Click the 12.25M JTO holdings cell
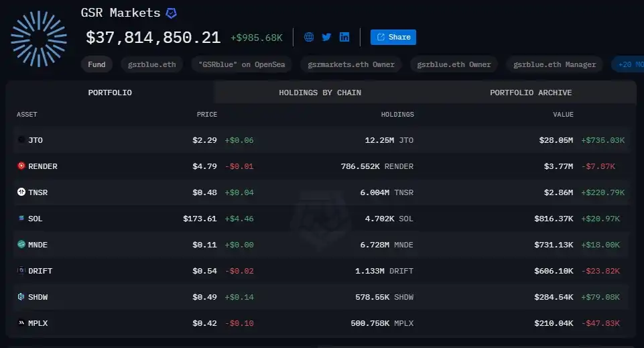 [x=389, y=140]
